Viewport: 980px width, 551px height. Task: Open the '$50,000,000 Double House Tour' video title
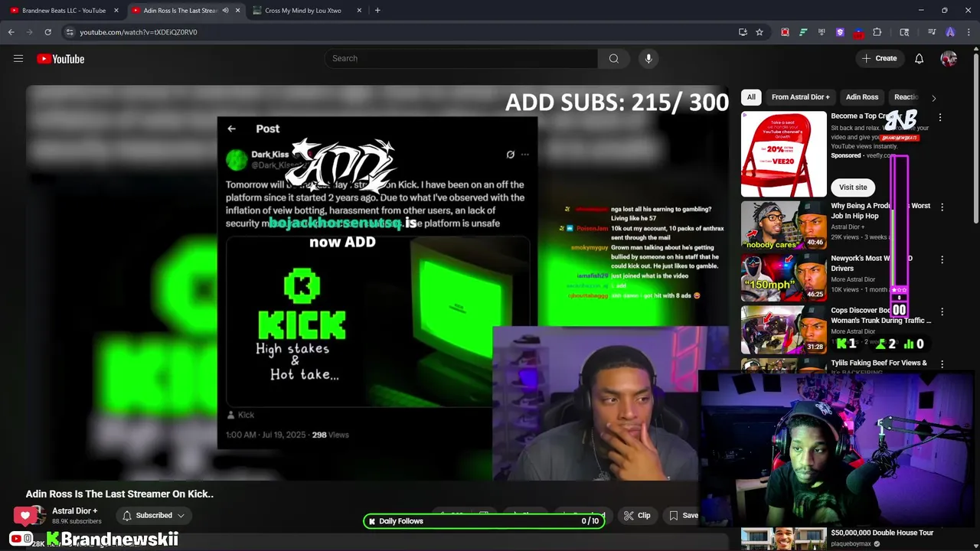pos(882,533)
